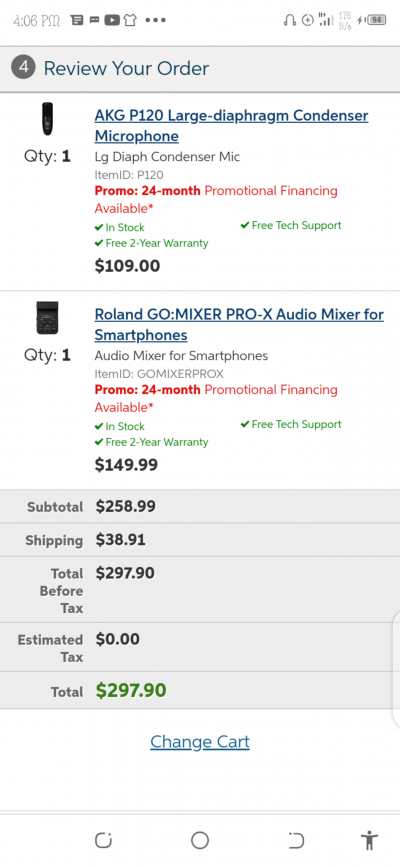
Task: Tap the battery indicator icon
Action: point(376,20)
